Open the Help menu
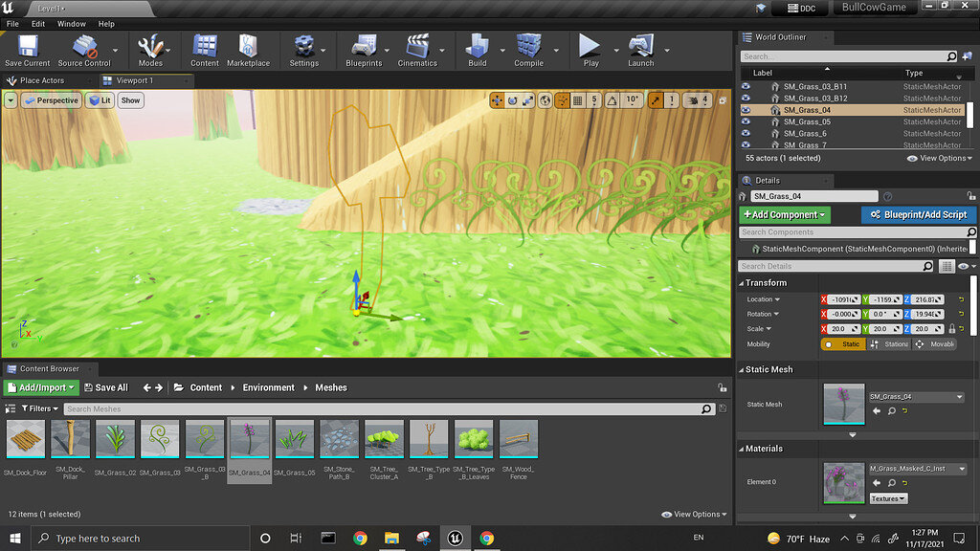Screen dimensions: 980x551 tap(106, 24)
